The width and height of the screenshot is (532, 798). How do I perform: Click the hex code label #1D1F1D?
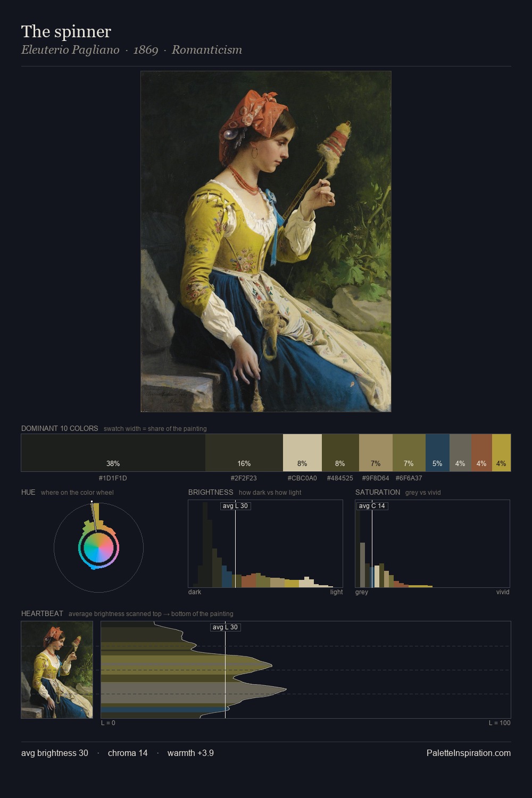[x=113, y=478]
